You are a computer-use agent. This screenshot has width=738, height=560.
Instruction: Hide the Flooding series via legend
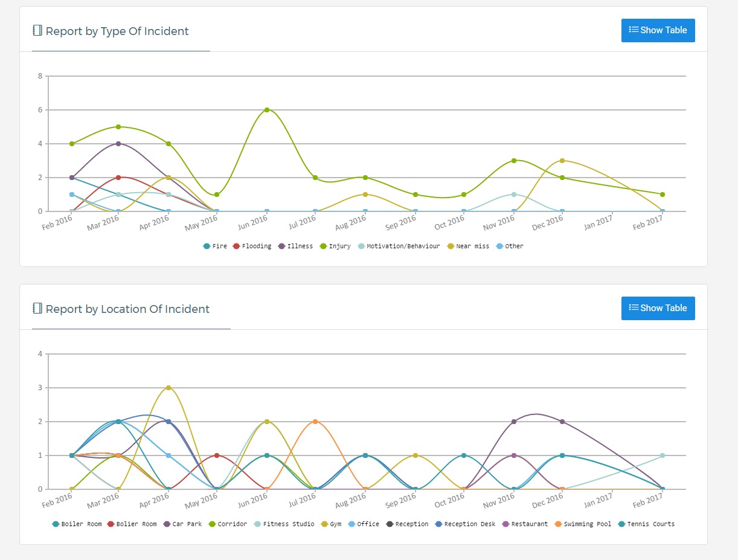252,246
